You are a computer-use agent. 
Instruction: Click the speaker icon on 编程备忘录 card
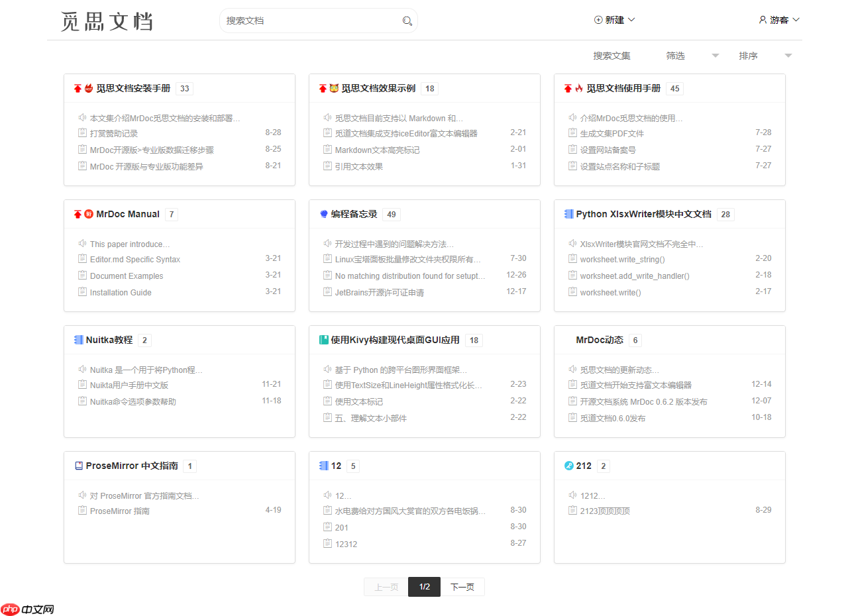[x=327, y=243]
